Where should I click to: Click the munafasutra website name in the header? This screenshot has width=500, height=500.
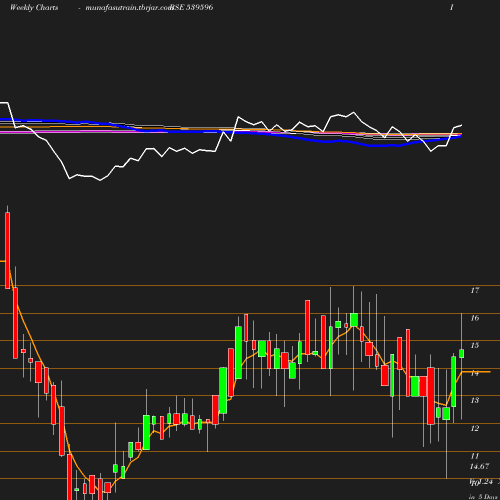point(128,8)
